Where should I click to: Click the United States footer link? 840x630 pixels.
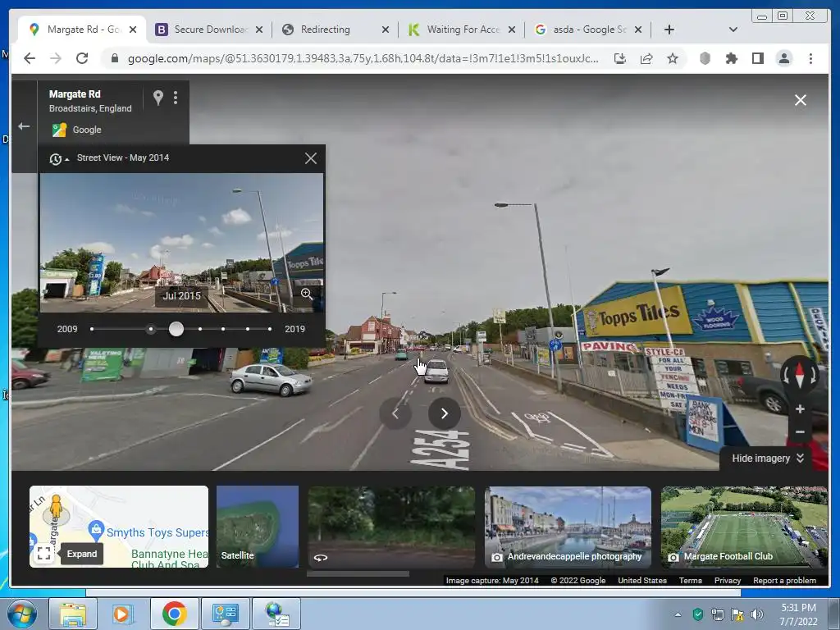pyautogui.click(x=641, y=580)
